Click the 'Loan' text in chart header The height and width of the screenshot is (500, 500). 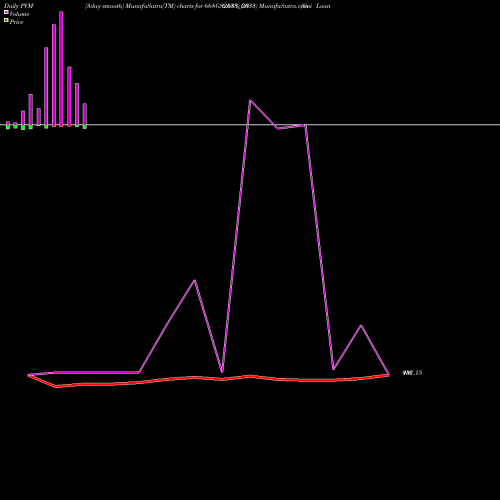(x=323, y=6)
